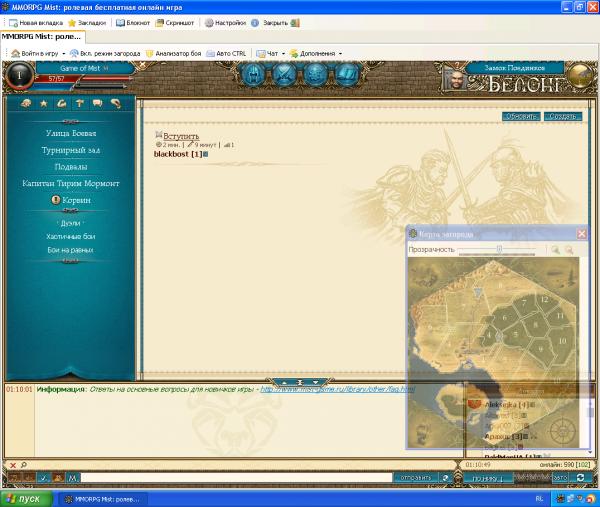Click region 6 on the map
This screenshot has width=600, height=507.
point(504,318)
